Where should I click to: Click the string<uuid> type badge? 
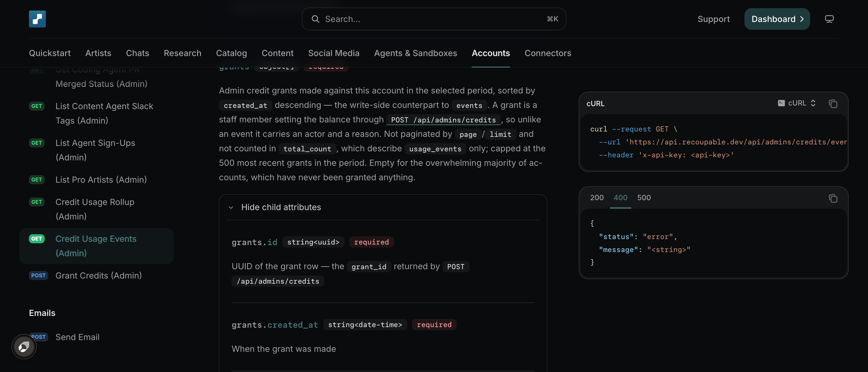pyautogui.click(x=313, y=242)
